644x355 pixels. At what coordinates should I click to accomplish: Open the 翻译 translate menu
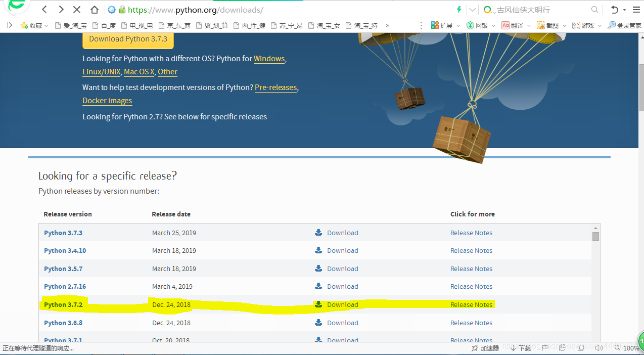point(516,25)
